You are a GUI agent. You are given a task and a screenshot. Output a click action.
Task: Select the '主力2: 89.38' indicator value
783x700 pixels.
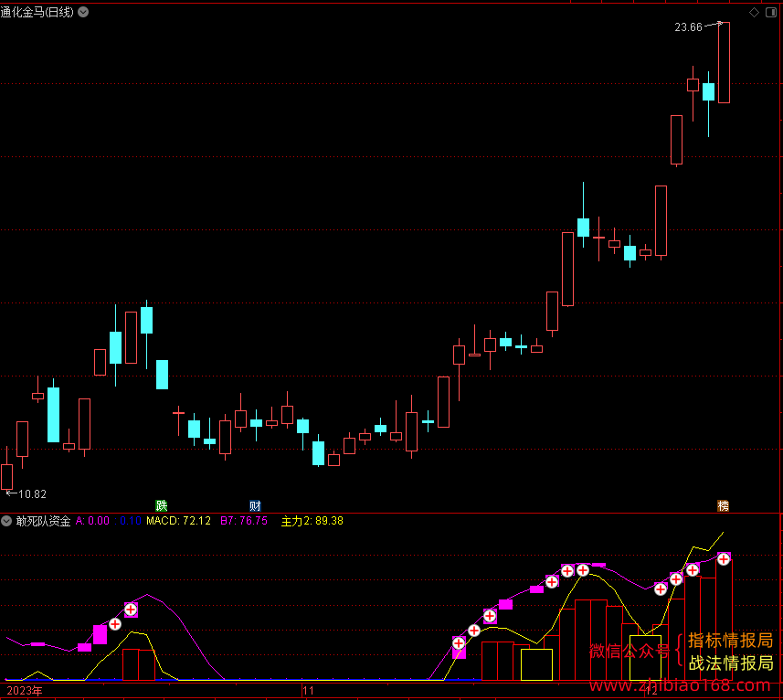(312, 521)
